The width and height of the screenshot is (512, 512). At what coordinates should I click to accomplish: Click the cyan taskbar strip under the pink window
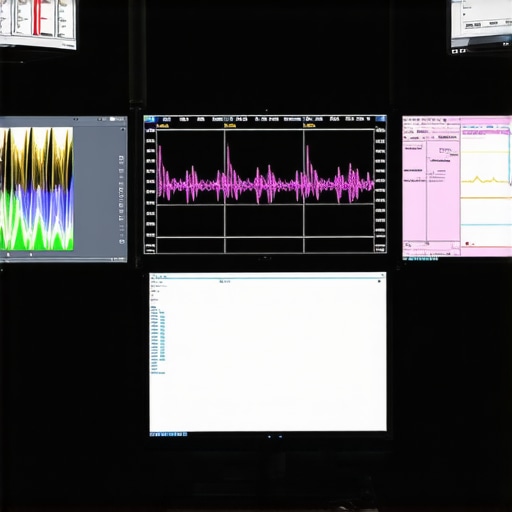(x=421, y=258)
